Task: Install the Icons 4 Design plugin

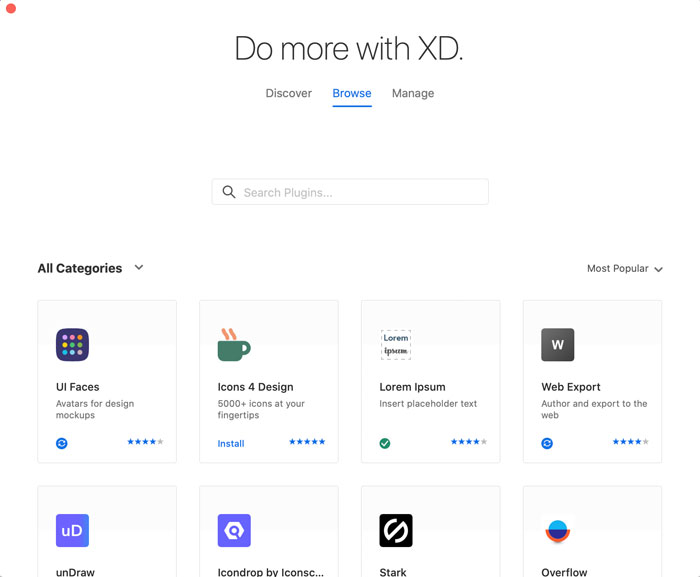Action: pyautogui.click(x=231, y=443)
